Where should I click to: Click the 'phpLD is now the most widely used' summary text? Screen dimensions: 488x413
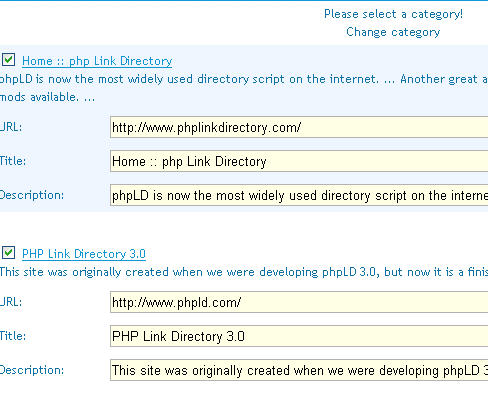pyautogui.click(x=244, y=88)
